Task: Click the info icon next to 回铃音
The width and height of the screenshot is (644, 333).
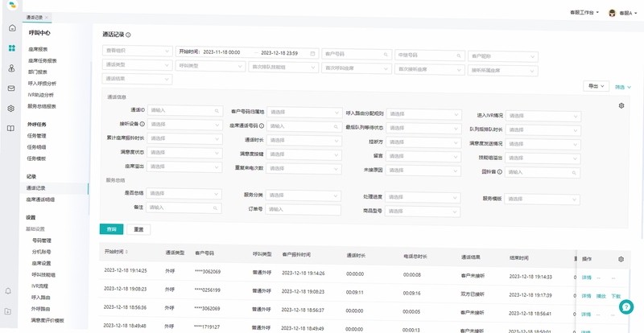Action: pyautogui.click(x=499, y=172)
